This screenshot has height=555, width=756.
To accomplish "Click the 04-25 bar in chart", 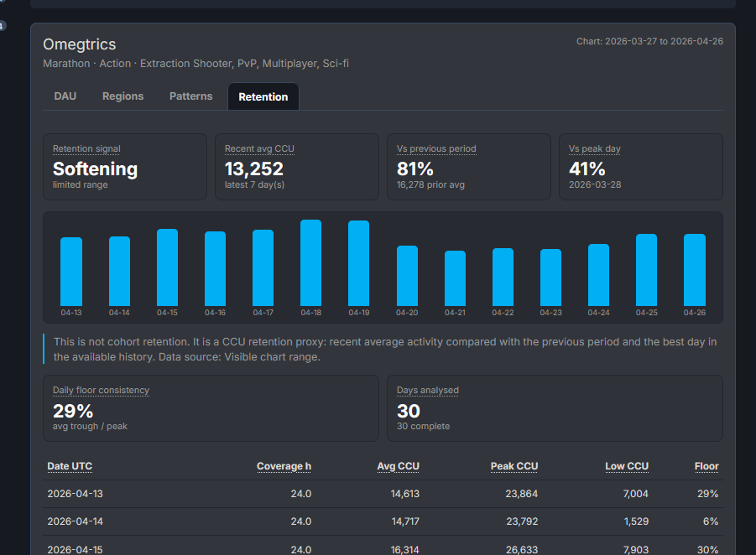I will pos(647,270).
